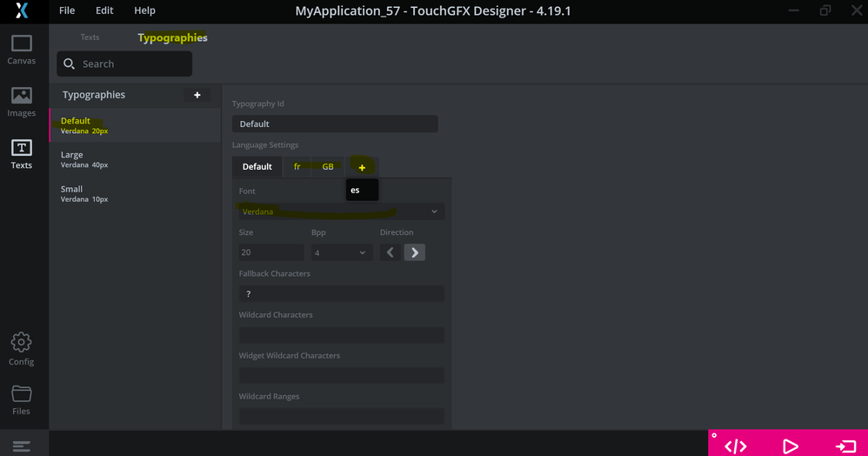Screen dimensions: 868x456
Task: Open the Edit menu
Action: (x=104, y=10)
